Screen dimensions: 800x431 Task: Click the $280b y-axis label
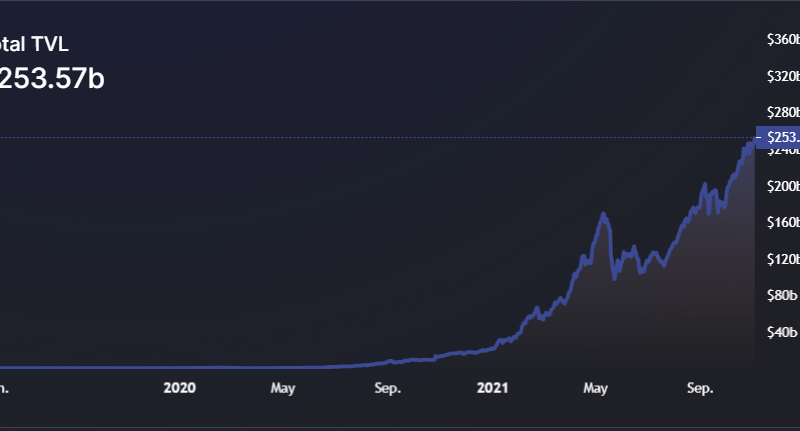point(781,113)
